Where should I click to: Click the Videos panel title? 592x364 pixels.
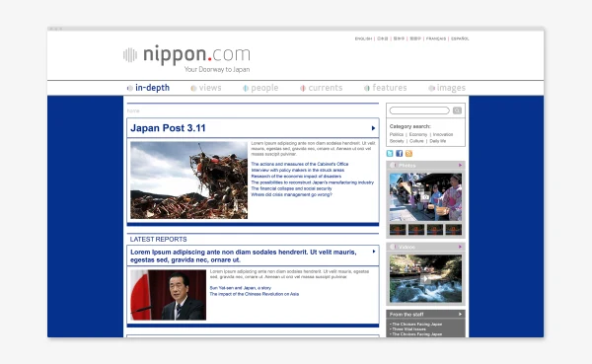pyautogui.click(x=407, y=247)
